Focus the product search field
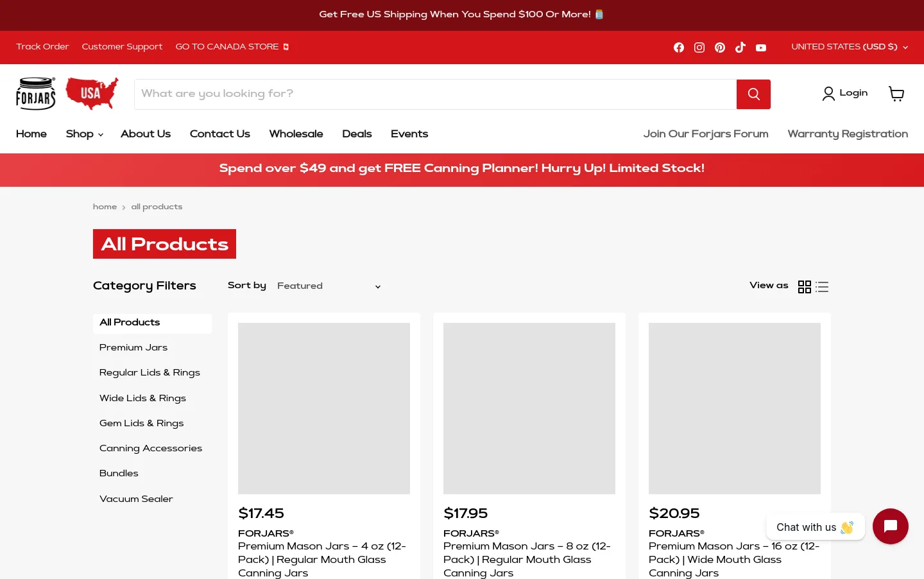 (x=435, y=94)
